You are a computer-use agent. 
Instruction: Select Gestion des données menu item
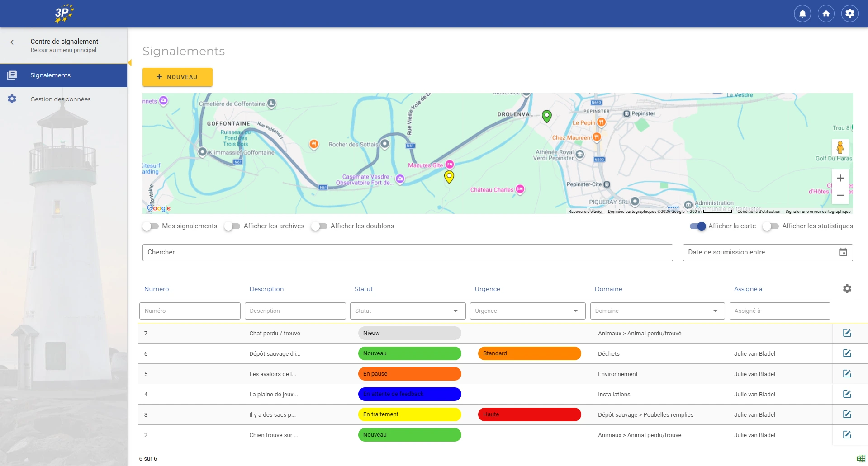coord(60,99)
